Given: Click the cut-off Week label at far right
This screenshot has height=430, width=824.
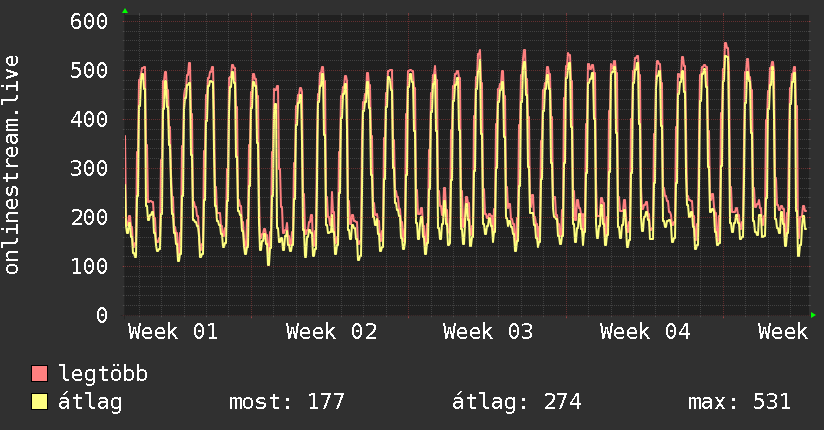Looking at the screenshot, I should click(782, 331).
